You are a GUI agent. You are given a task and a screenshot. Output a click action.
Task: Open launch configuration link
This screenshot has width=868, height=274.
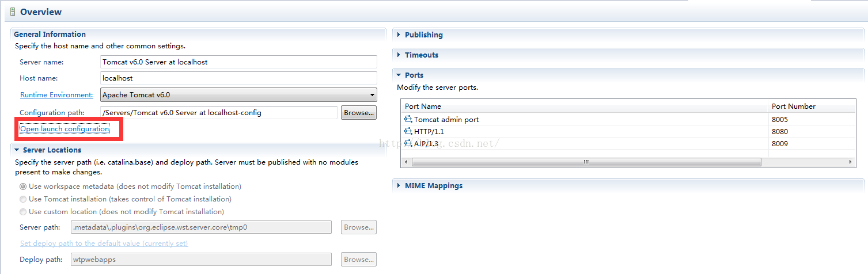click(x=65, y=129)
